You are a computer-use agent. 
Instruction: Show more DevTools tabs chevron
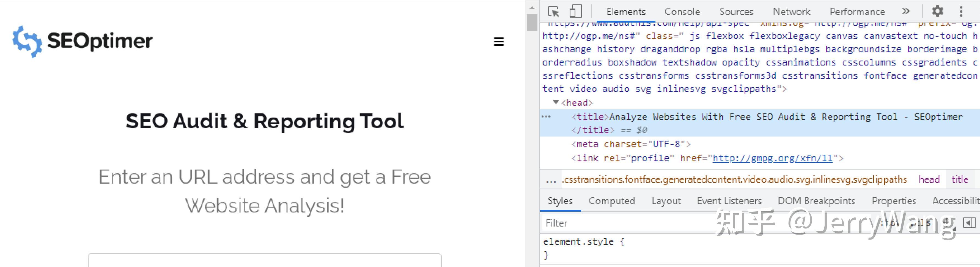(x=905, y=12)
